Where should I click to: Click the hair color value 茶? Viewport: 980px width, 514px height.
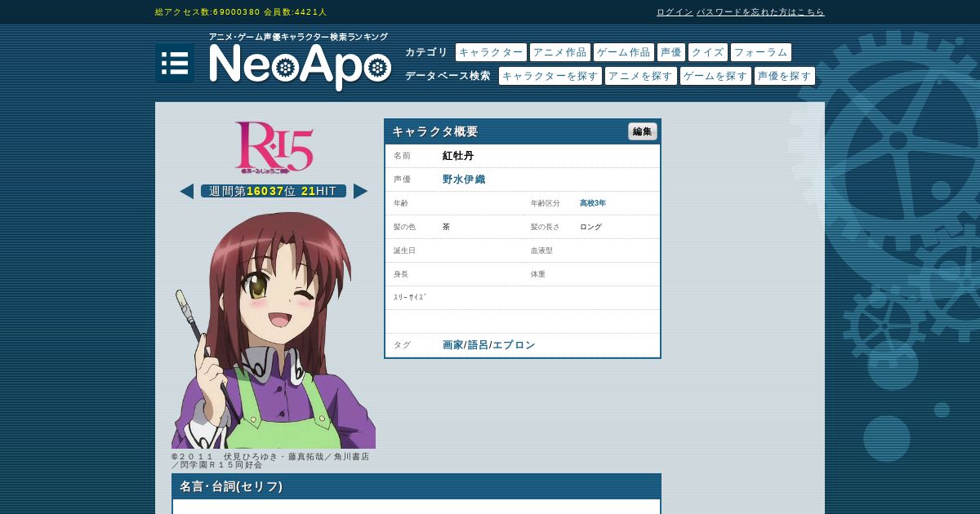tap(446, 227)
